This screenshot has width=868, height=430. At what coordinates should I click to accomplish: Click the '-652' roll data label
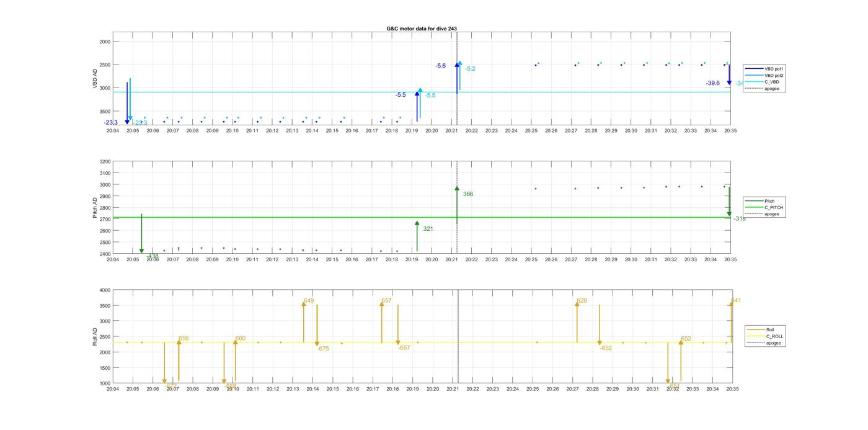pos(606,348)
